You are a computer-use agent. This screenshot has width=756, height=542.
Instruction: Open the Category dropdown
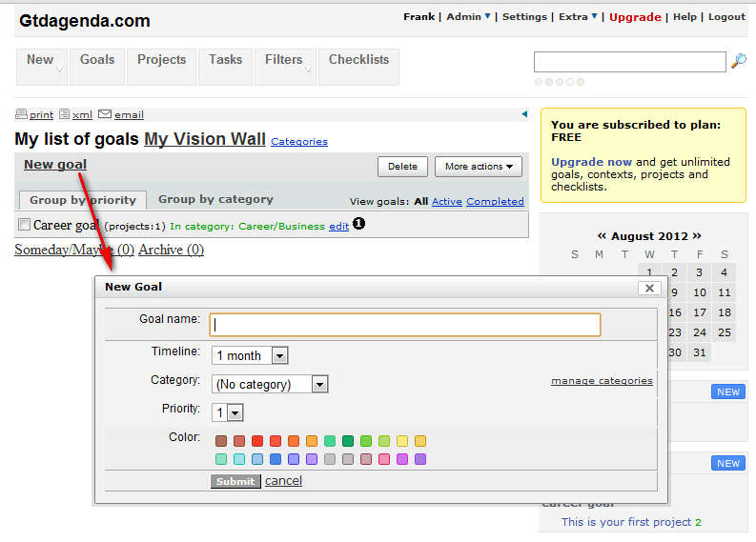point(319,384)
